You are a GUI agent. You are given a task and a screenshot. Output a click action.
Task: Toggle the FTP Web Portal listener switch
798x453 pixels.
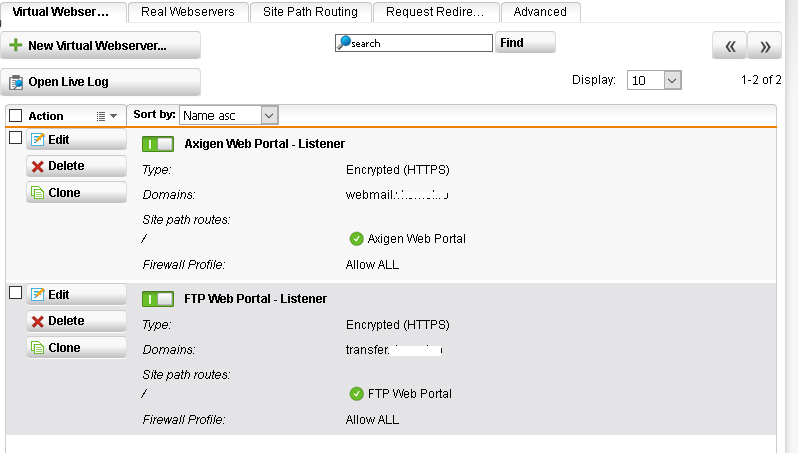tap(158, 299)
